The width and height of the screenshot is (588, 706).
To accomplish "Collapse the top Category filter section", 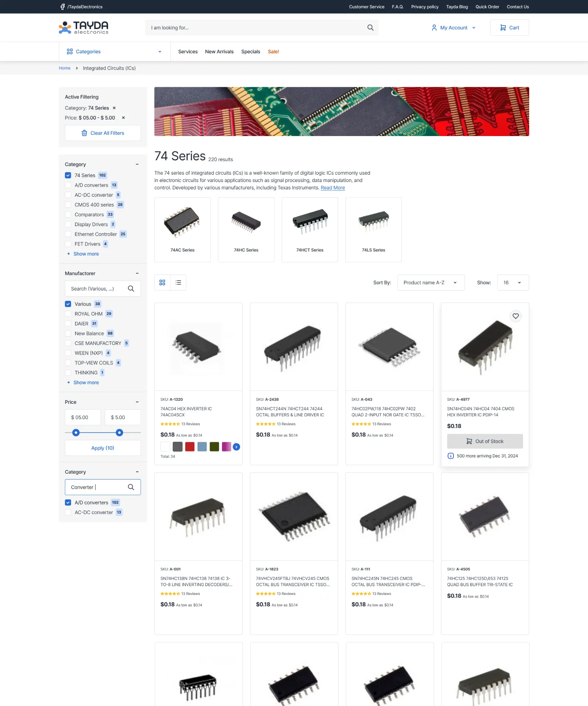I will pyautogui.click(x=137, y=164).
